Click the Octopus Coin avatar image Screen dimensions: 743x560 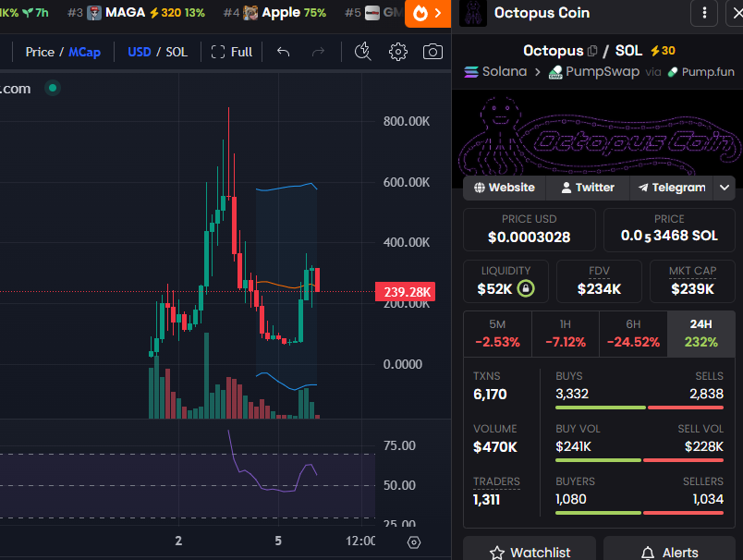pos(473,13)
